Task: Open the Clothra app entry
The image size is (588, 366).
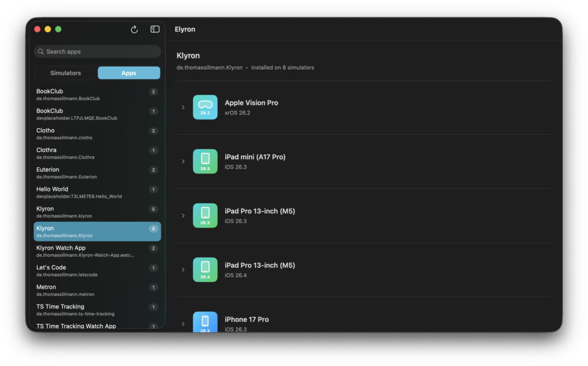Action: point(98,153)
